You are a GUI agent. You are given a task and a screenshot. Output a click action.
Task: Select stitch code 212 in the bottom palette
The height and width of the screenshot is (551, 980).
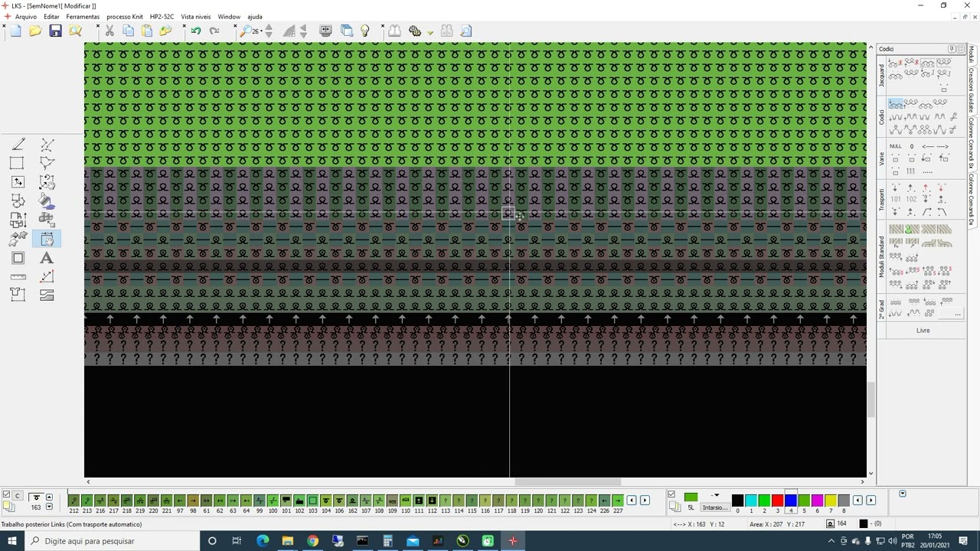tap(73, 500)
